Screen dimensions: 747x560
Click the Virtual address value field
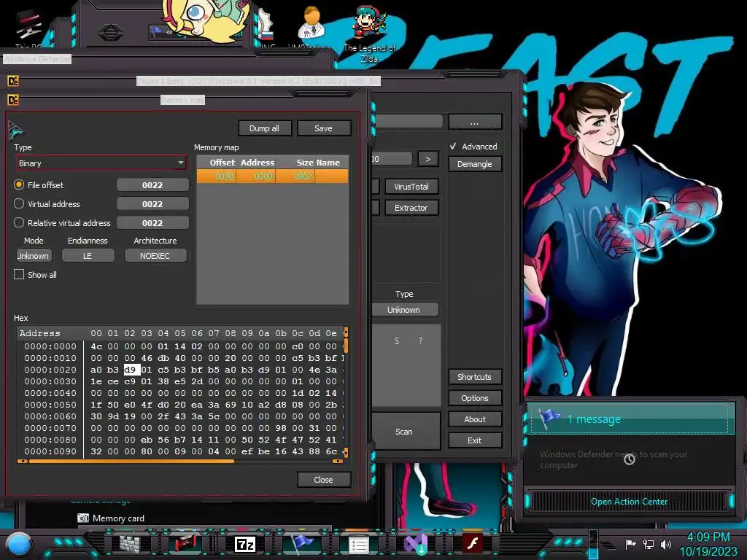click(x=152, y=204)
